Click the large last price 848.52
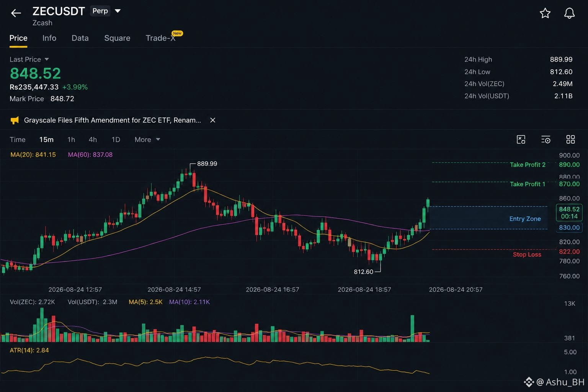This screenshot has width=588, height=392. pos(35,73)
